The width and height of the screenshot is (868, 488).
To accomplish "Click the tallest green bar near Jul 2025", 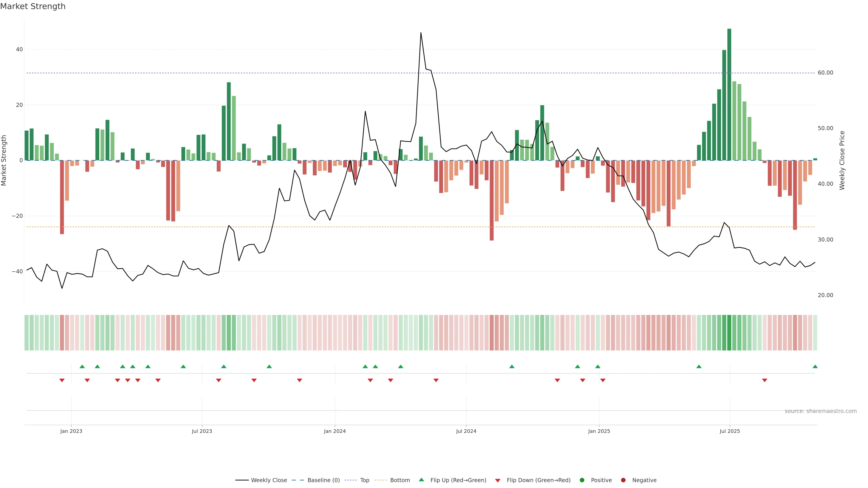I will [x=729, y=94].
